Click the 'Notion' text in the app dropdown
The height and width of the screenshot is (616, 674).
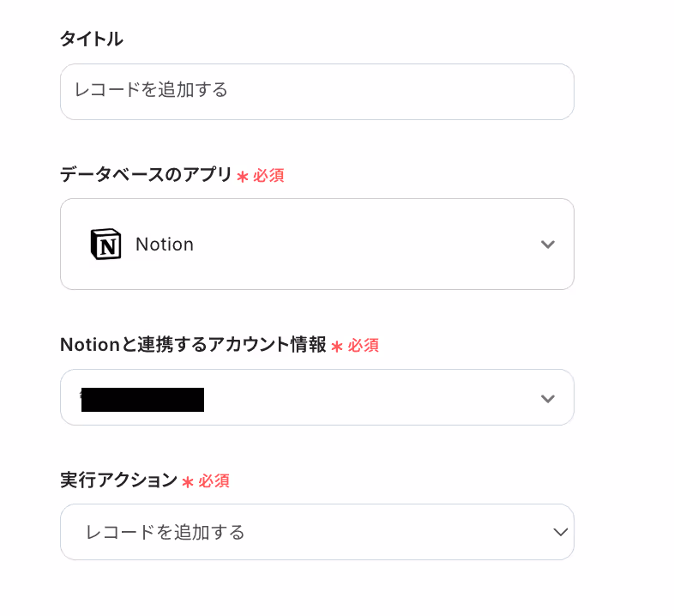click(165, 245)
